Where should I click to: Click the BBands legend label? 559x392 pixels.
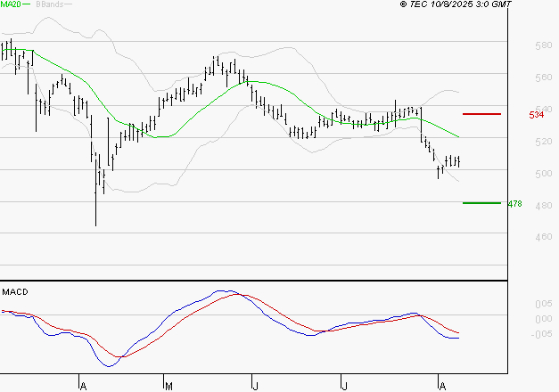click(50, 4)
